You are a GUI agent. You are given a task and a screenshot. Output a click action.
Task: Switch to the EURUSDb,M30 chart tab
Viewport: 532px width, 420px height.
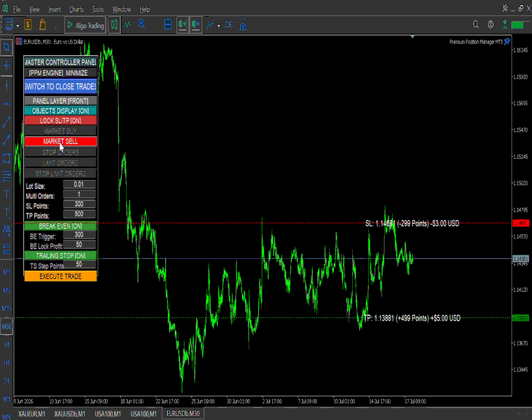pyautogui.click(x=183, y=414)
